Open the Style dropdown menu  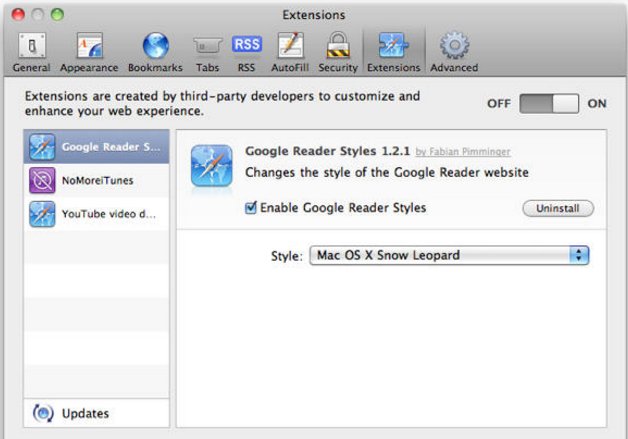[x=449, y=255]
